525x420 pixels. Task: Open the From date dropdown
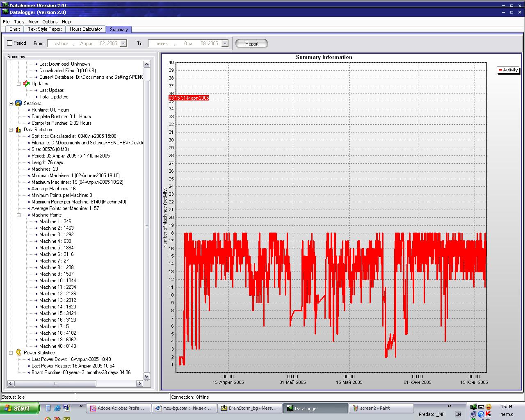point(123,43)
